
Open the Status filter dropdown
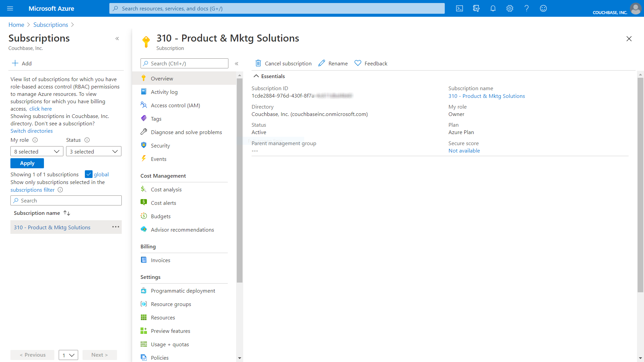coord(94,152)
